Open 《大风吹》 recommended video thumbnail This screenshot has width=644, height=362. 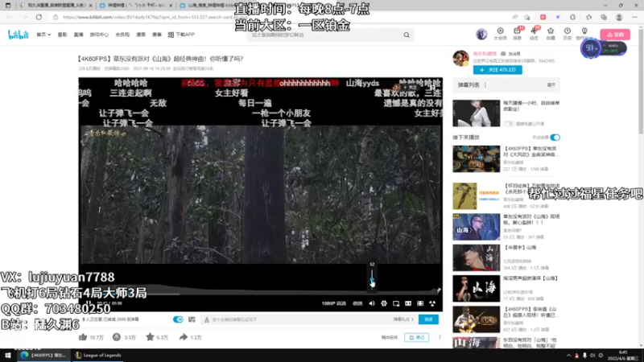pos(477,158)
